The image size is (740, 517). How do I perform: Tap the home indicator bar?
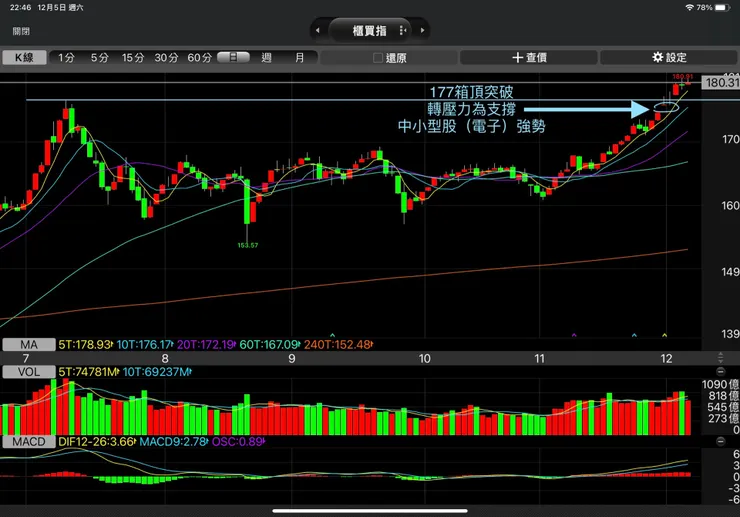click(370, 511)
